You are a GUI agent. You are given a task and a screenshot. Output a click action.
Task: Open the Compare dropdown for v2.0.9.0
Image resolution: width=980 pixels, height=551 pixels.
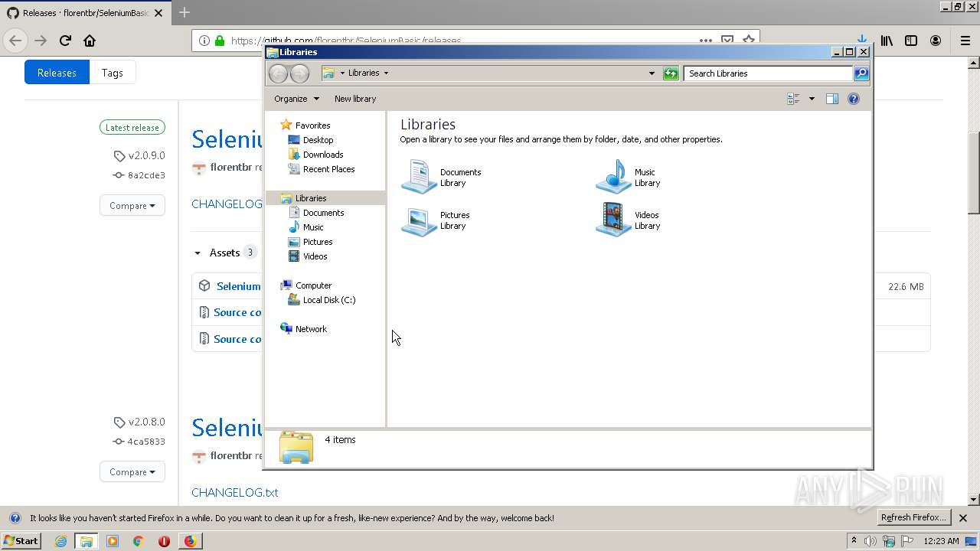132,205
